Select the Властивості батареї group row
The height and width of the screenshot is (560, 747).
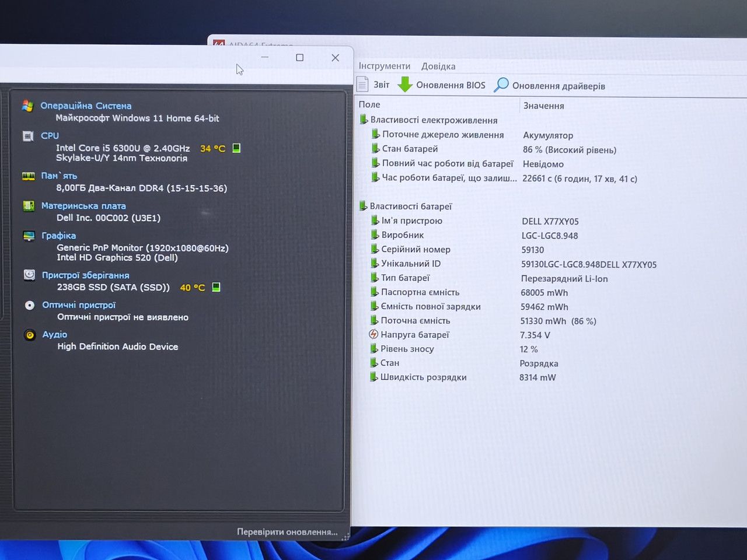coord(411,206)
